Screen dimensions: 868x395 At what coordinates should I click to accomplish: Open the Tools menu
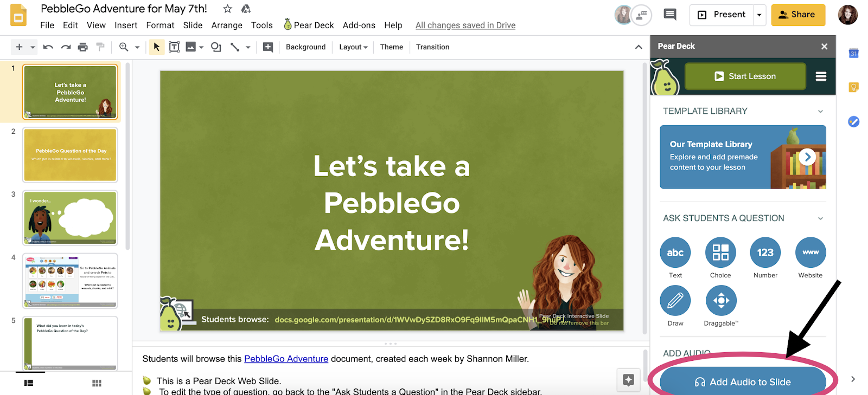[262, 25]
